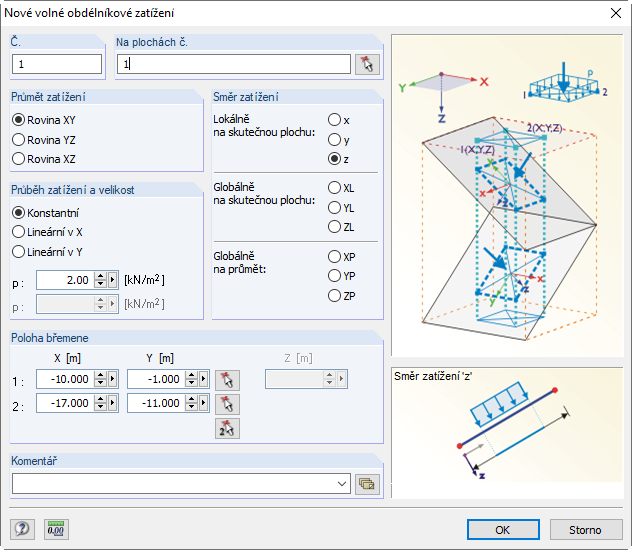The image size is (632, 550).
Task: Open comment library icon next to Komentář
Action: click(x=367, y=484)
